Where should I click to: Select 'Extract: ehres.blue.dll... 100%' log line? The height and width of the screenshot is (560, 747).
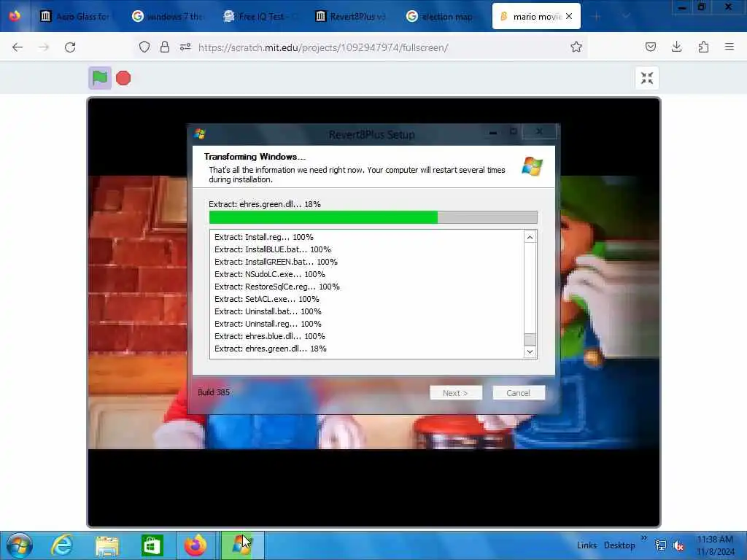click(270, 336)
